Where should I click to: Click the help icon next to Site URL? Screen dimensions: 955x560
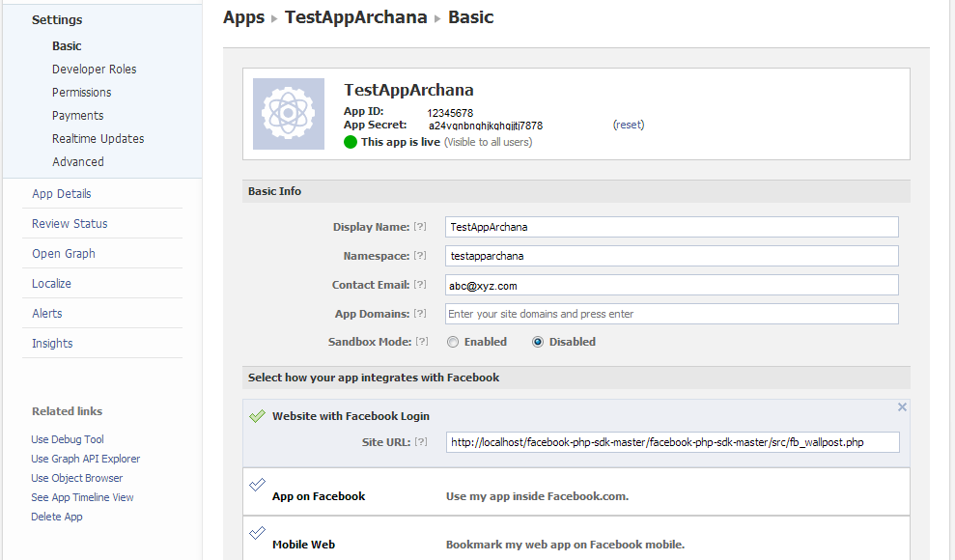pyautogui.click(x=419, y=441)
